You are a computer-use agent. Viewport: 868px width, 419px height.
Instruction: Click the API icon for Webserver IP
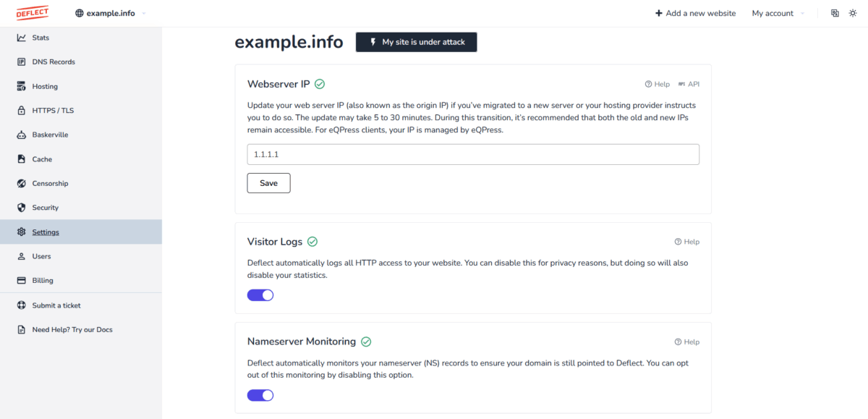pos(681,84)
